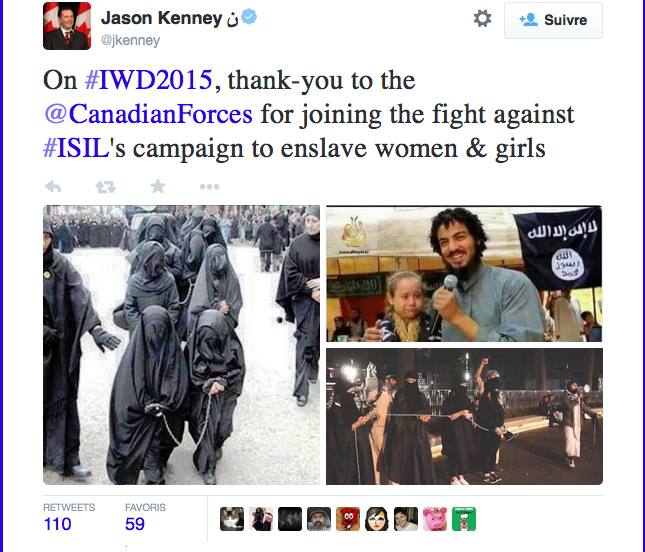Open the bottom right night photo
645x552 pixels.
pos(464,416)
